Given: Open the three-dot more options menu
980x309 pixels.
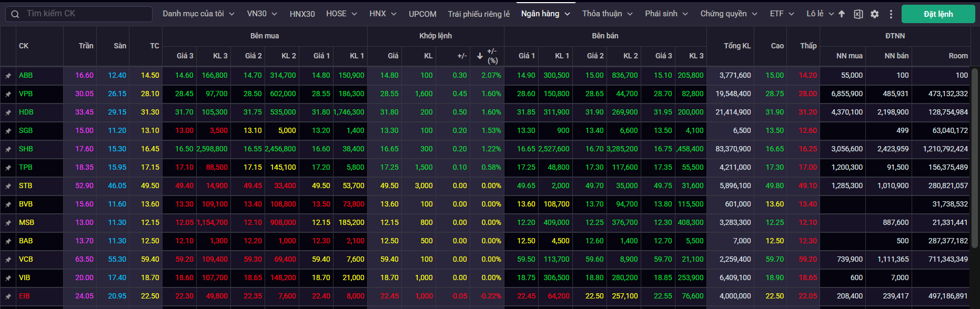Looking at the screenshot, I should [891, 14].
